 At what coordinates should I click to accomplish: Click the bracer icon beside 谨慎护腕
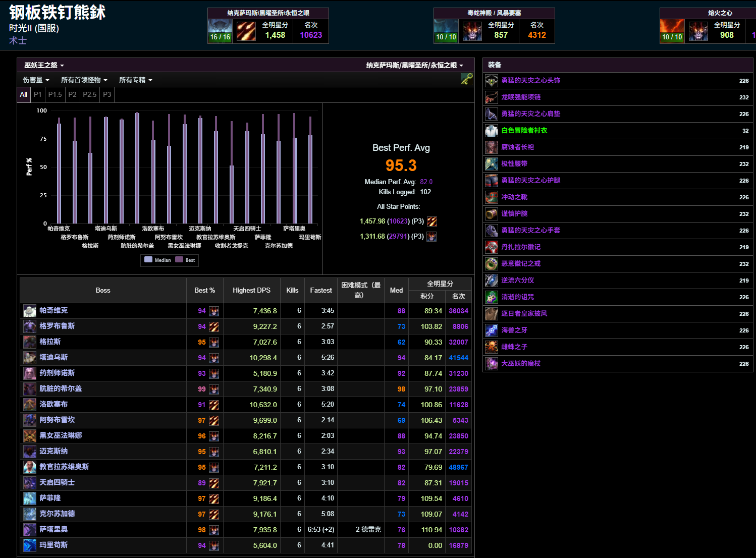tap(492, 214)
